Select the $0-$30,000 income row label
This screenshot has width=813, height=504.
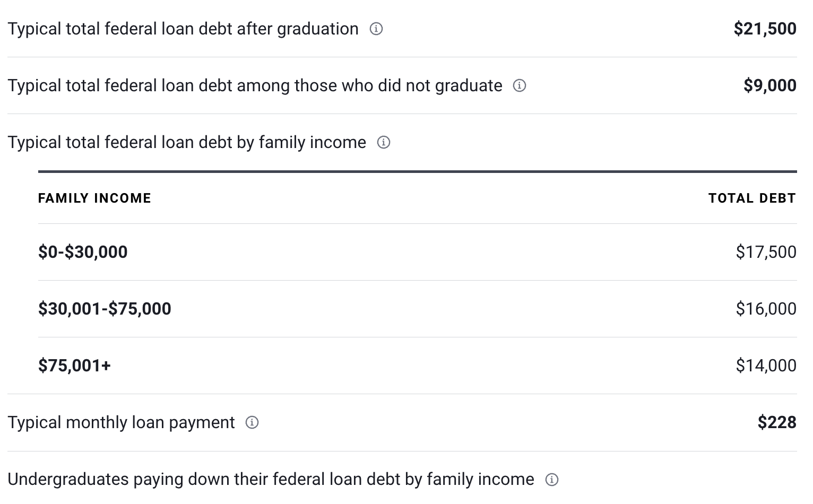[x=83, y=252]
